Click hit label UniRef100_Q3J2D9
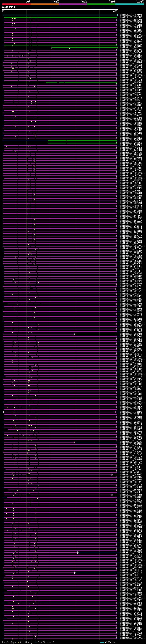The height and width of the screenshot is (644, 146). point(131,63)
